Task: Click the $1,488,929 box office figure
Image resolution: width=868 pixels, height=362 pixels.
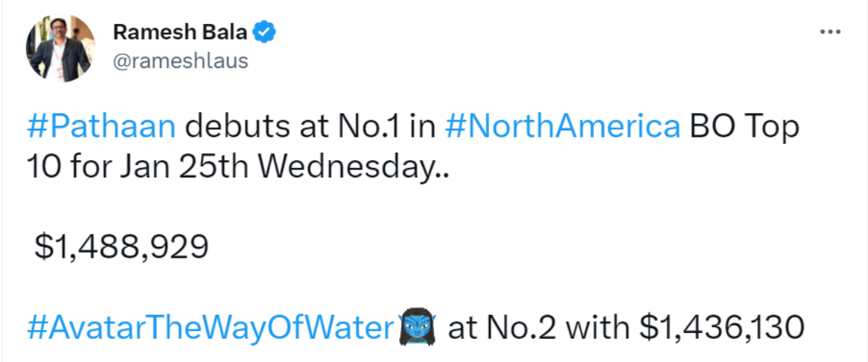Action: (122, 248)
